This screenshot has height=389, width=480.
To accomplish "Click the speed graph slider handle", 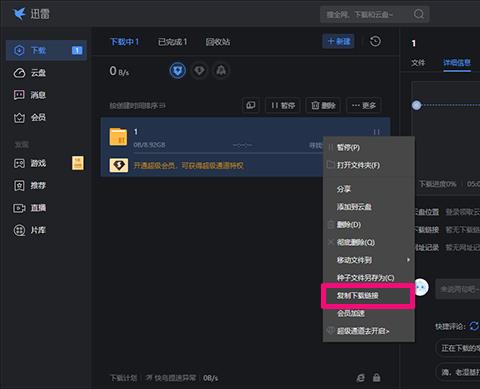I will click(416, 105).
